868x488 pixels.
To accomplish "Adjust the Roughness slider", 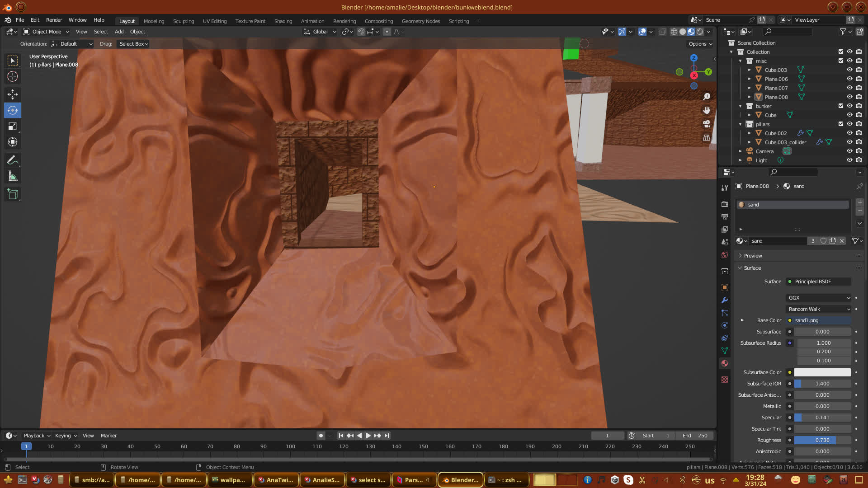I will click(822, 440).
